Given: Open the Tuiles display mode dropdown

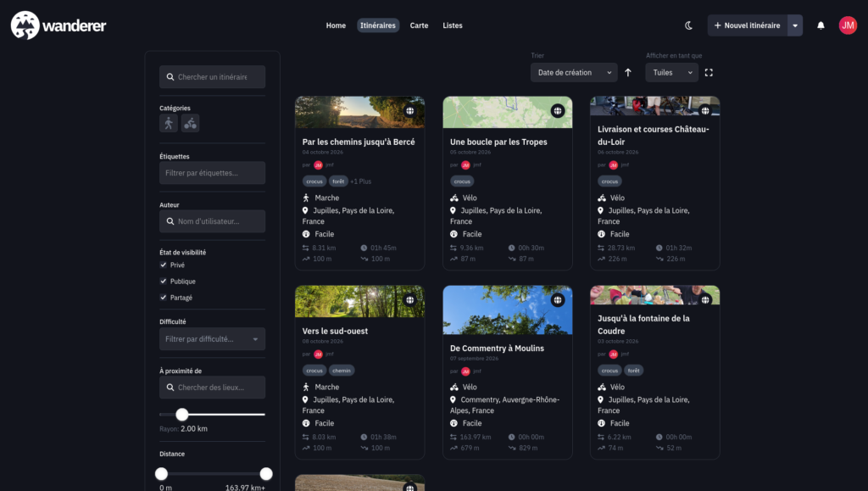Looking at the screenshot, I should [671, 73].
